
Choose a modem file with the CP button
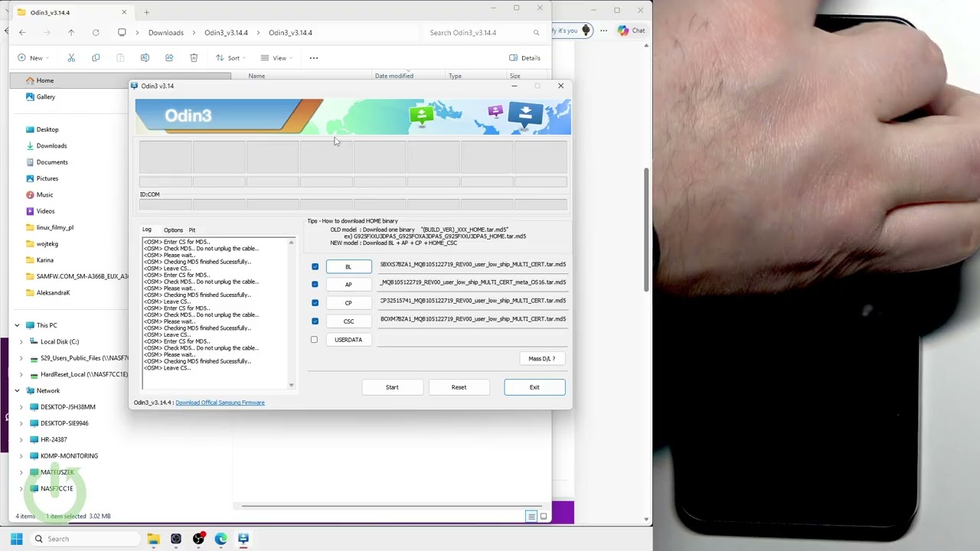(x=348, y=303)
